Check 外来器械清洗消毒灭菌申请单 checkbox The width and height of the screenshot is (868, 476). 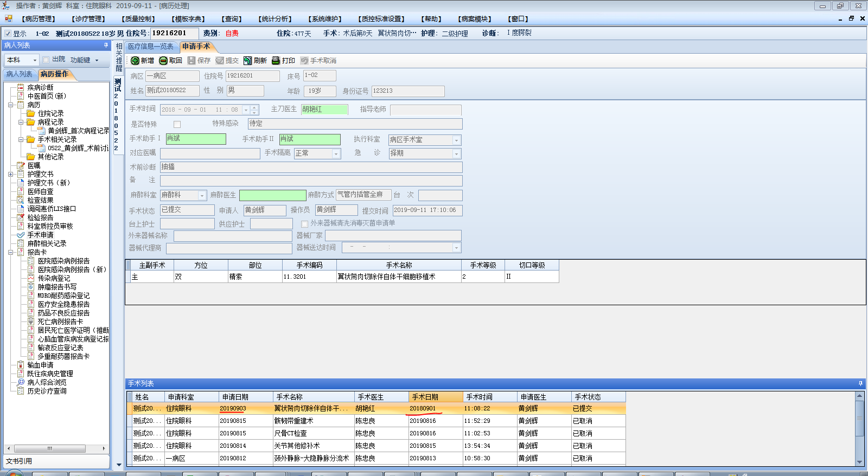[x=305, y=223]
